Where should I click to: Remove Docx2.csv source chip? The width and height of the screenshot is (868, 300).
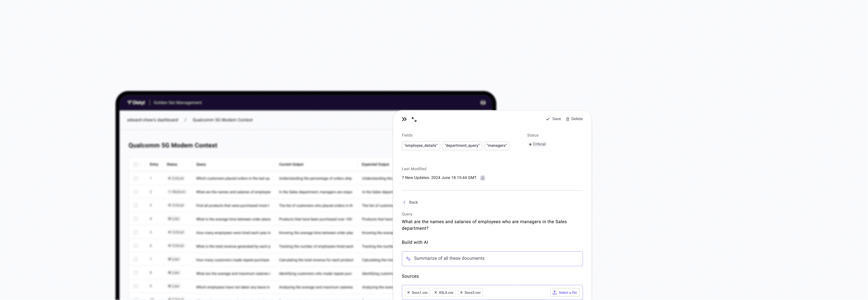[461, 293]
